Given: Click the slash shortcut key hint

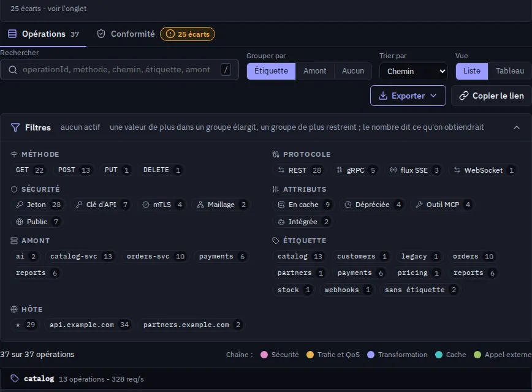Looking at the screenshot, I should point(226,69).
